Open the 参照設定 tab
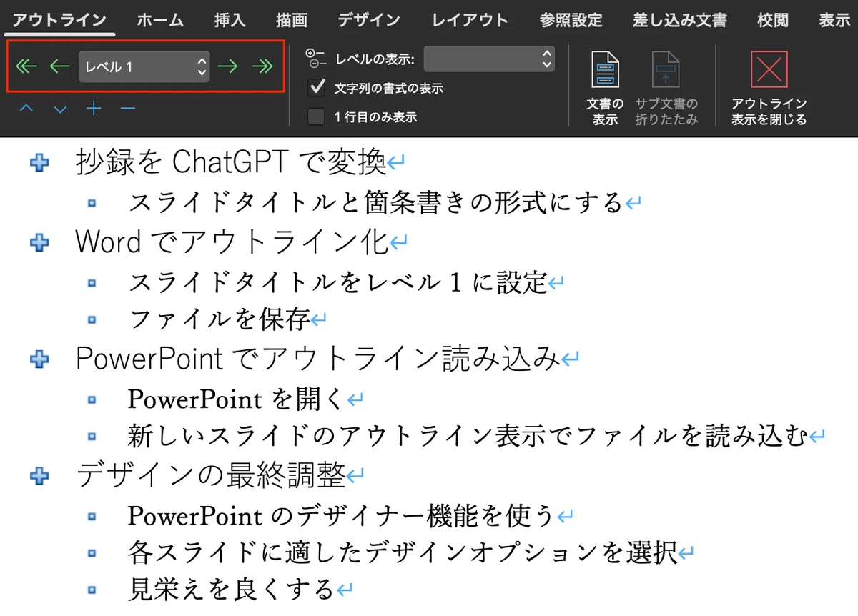The height and width of the screenshot is (616, 858). click(x=571, y=20)
